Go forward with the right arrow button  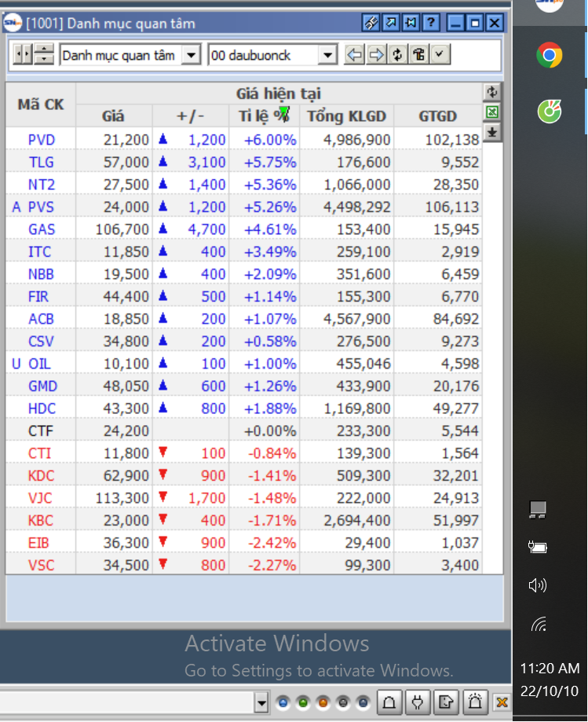(x=376, y=55)
